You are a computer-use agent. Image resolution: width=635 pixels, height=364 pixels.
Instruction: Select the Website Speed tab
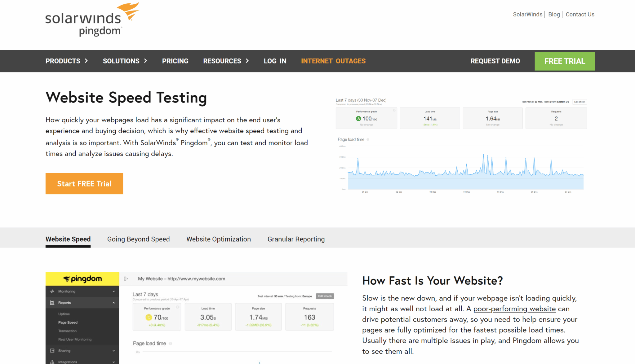(x=68, y=239)
